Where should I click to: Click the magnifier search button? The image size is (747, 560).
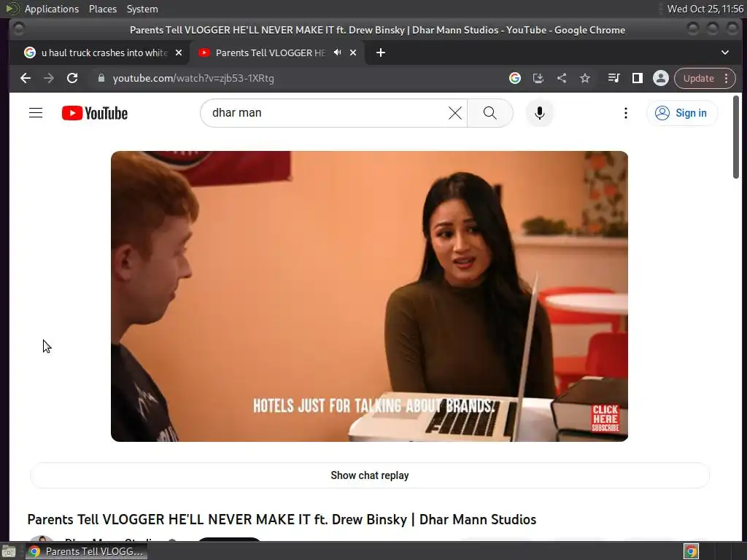489,113
